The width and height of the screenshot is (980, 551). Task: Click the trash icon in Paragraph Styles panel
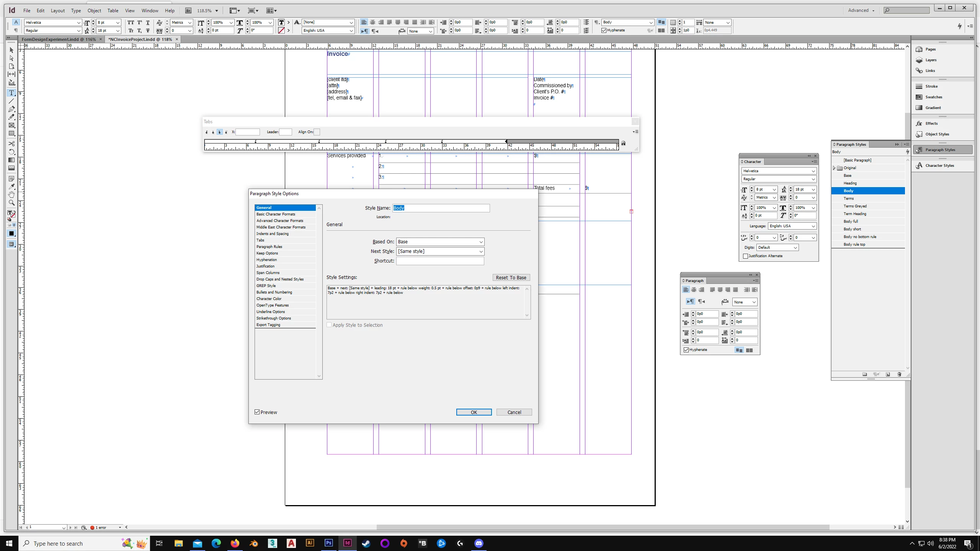pos(899,374)
